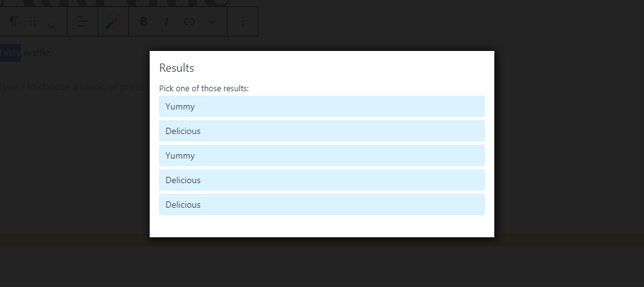Select the fourth result, Delicious
This screenshot has height=287, width=644.
(x=322, y=180)
